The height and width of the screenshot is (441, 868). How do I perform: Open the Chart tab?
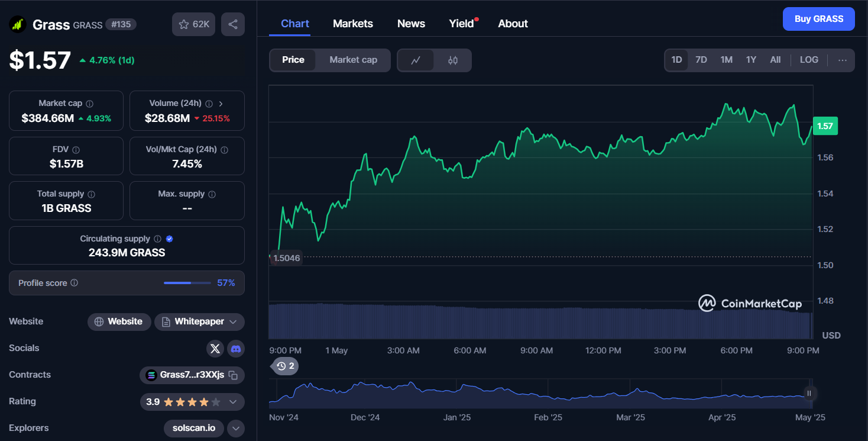point(295,24)
